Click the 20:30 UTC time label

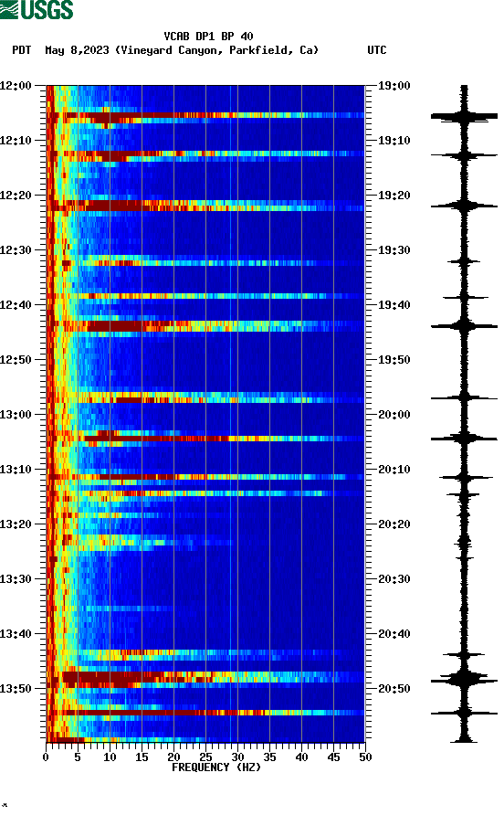point(394,579)
